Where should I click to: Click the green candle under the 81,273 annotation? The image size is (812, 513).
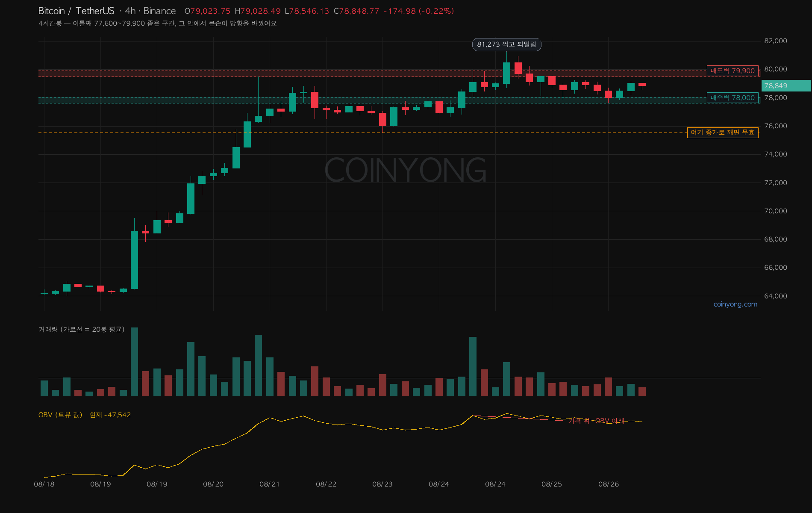tap(506, 73)
